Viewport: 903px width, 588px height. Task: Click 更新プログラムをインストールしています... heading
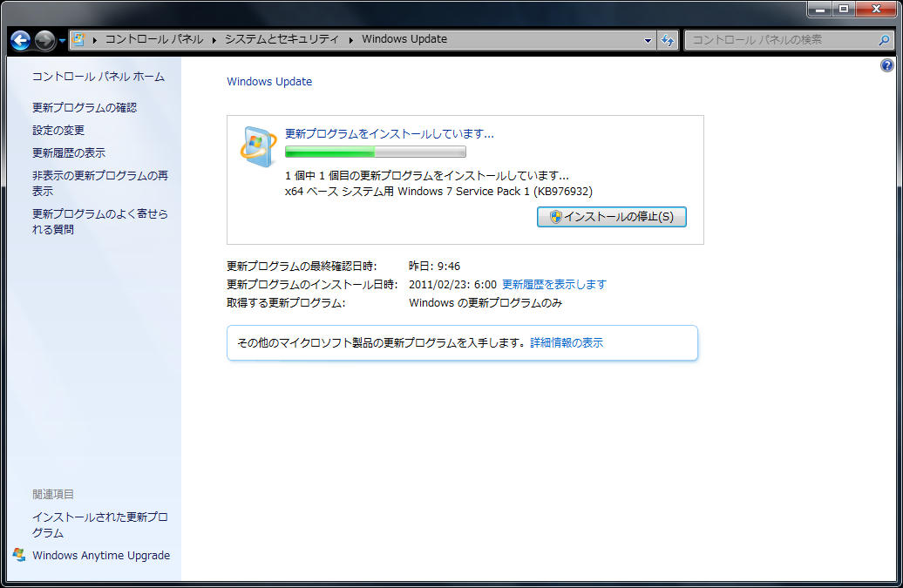(390, 134)
